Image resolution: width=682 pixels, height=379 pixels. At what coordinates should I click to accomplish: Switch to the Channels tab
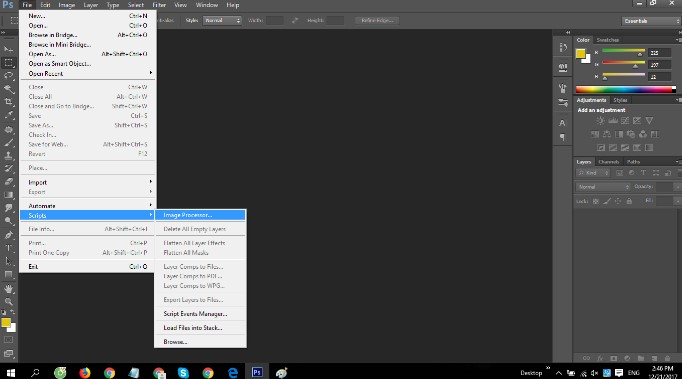608,162
